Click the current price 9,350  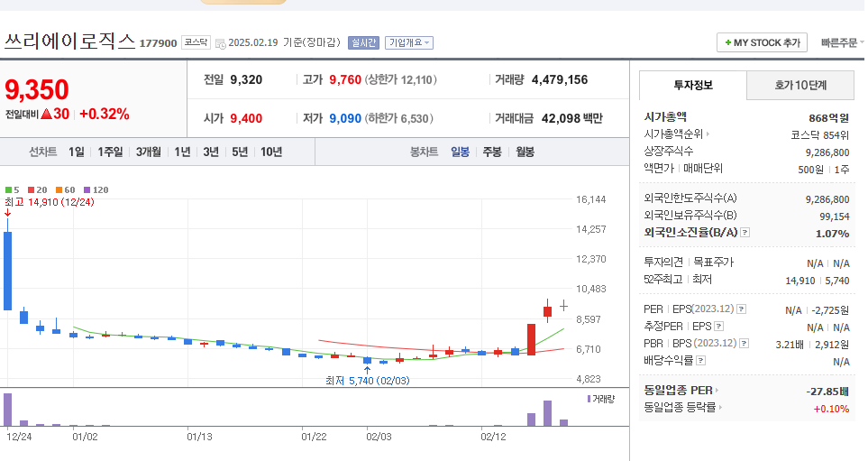[x=37, y=89]
